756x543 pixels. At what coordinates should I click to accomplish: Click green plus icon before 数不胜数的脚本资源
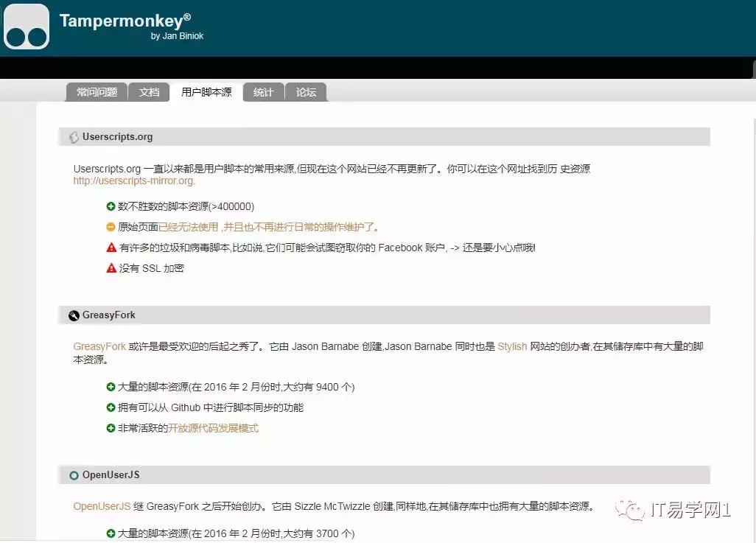tap(111, 206)
